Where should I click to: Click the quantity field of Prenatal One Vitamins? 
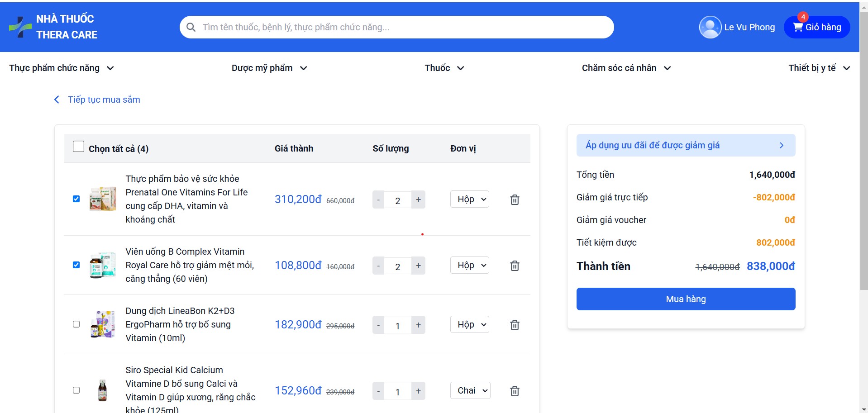click(x=398, y=200)
